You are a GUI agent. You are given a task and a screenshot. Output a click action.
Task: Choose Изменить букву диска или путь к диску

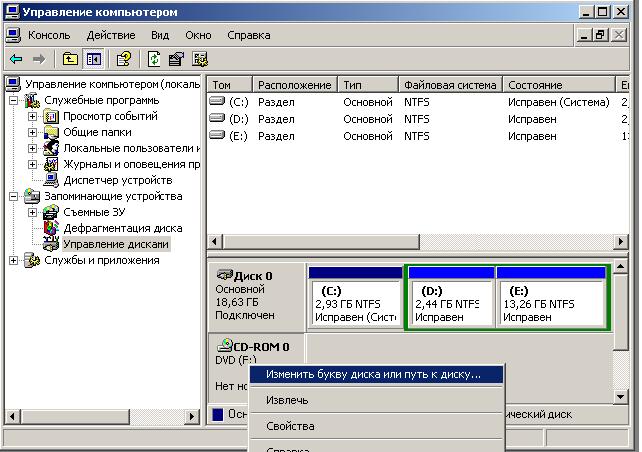click(x=376, y=375)
